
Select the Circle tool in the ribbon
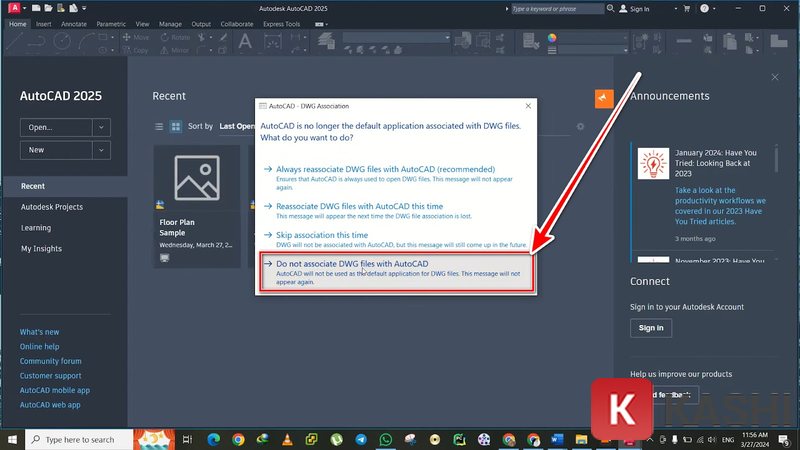coord(62,42)
